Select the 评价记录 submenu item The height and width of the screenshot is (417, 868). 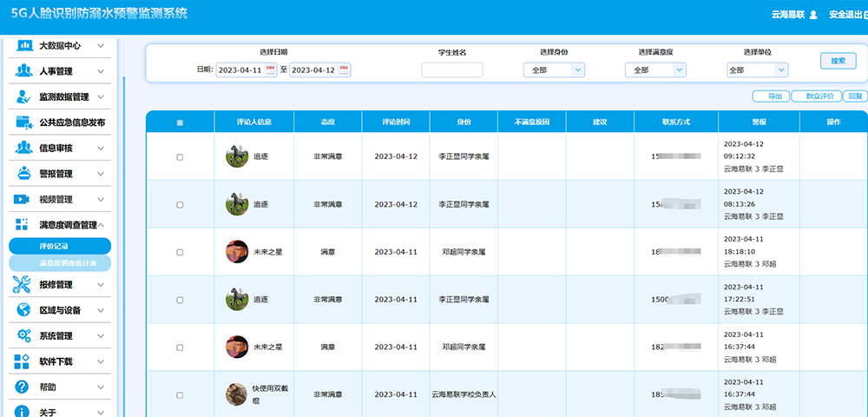tap(59, 246)
